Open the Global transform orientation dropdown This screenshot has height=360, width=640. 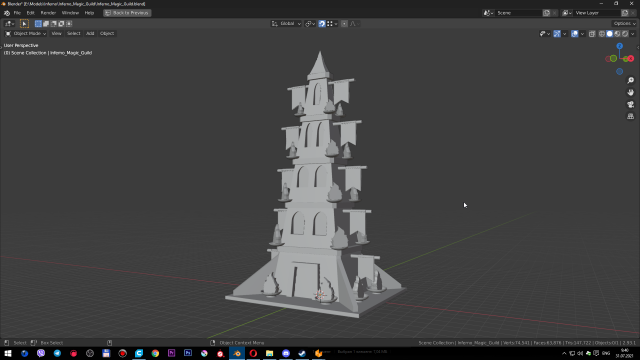287,24
